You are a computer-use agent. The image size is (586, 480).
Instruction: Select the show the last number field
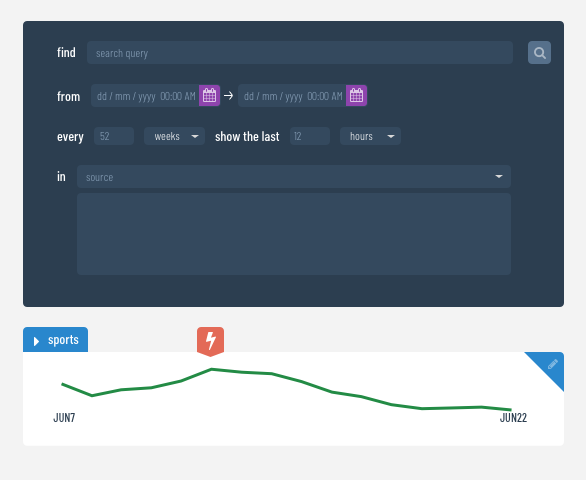310,136
